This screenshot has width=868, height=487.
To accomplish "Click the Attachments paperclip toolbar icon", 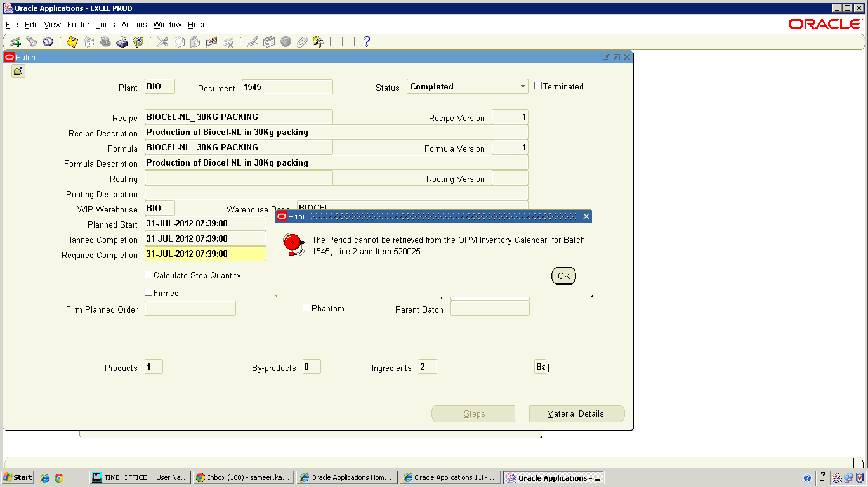I will [302, 42].
